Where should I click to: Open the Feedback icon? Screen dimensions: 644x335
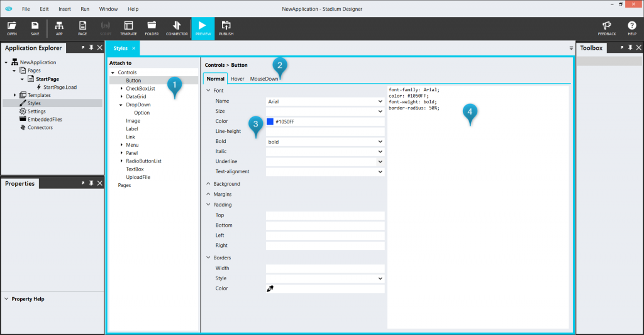(x=607, y=28)
